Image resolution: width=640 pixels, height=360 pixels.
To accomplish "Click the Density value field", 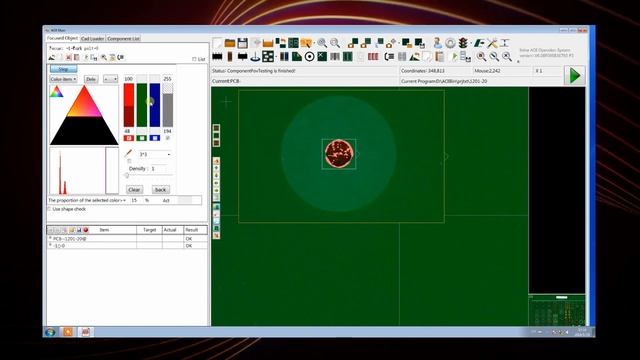I will [158, 169].
